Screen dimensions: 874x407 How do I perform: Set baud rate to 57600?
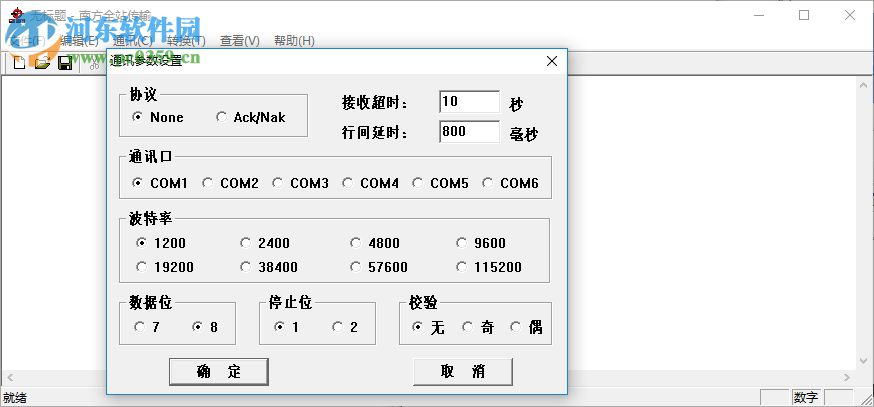click(x=379, y=267)
